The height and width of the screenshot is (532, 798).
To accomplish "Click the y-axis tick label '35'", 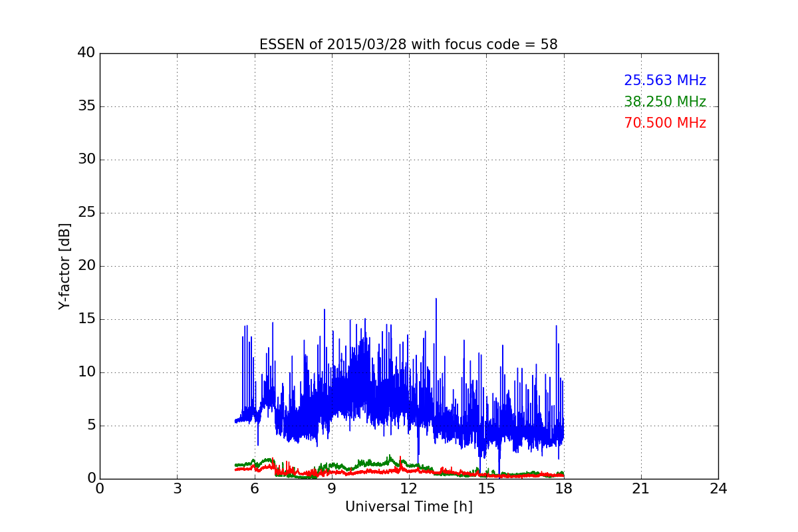I will click(86, 106).
